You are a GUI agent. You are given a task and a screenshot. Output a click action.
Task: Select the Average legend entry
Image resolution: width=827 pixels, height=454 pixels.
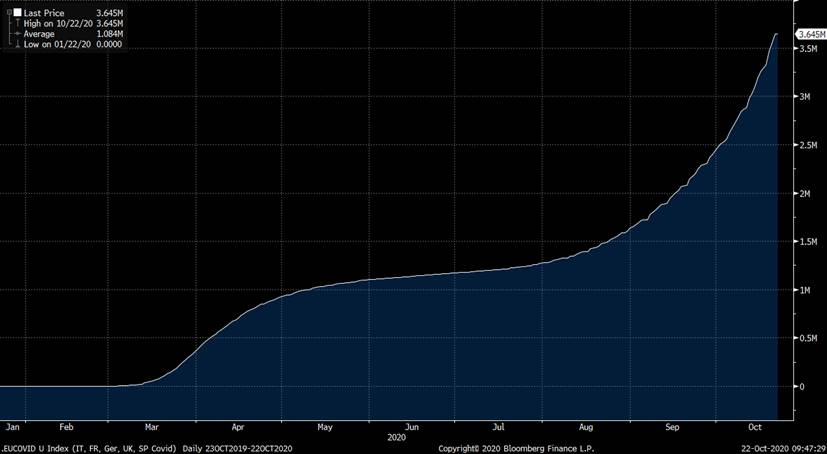(42, 32)
